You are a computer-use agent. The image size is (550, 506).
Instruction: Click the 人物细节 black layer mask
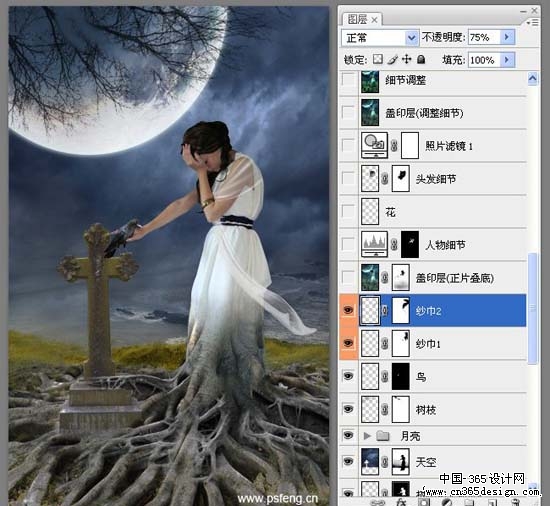[410, 244]
